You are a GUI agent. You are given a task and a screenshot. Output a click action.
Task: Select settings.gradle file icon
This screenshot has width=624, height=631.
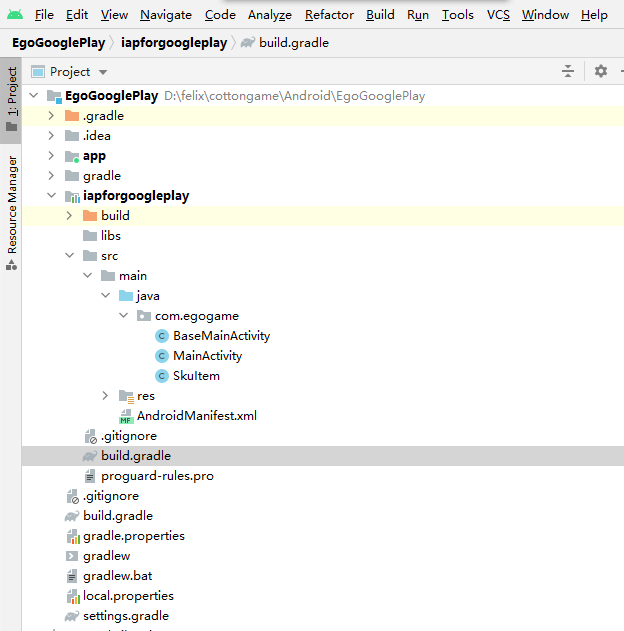[x=72, y=616]
